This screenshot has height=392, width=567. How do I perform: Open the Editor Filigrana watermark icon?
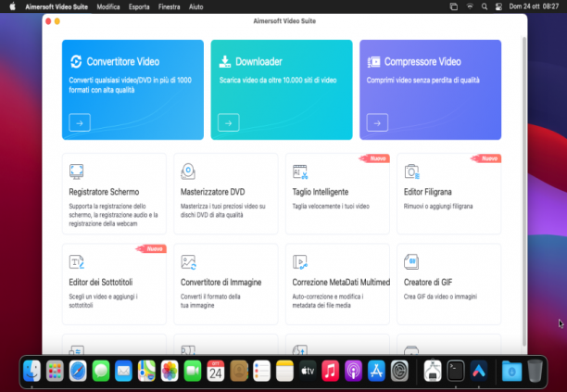412,171
